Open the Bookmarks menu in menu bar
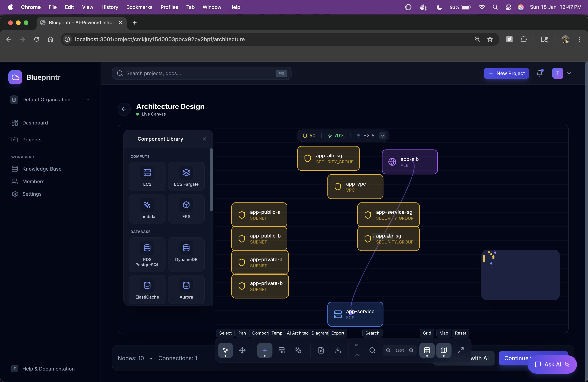 [x=139, y=7]
